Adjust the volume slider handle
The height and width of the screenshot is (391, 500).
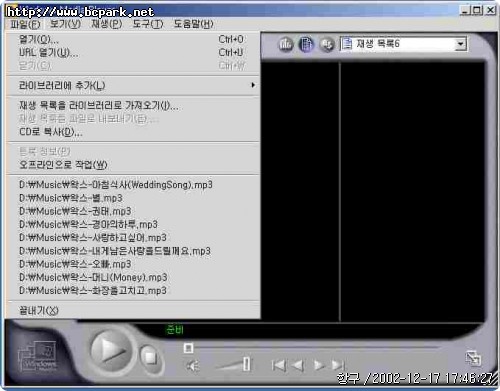pos(247,364)
